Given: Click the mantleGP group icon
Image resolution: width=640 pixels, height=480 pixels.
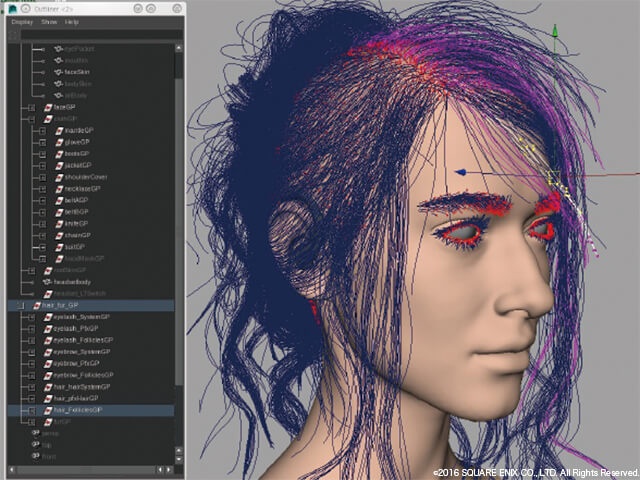Looking at the screenshot, I should [x=60, y=131].
